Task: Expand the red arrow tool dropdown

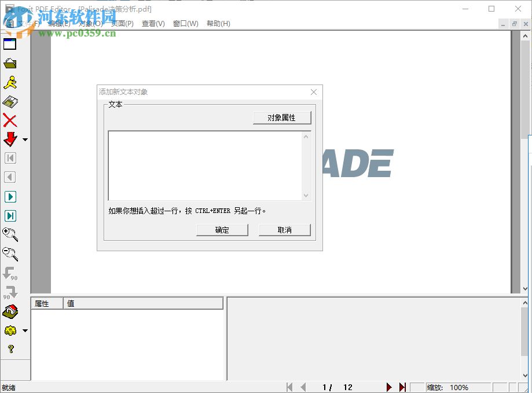Action: tap(24, 139)
